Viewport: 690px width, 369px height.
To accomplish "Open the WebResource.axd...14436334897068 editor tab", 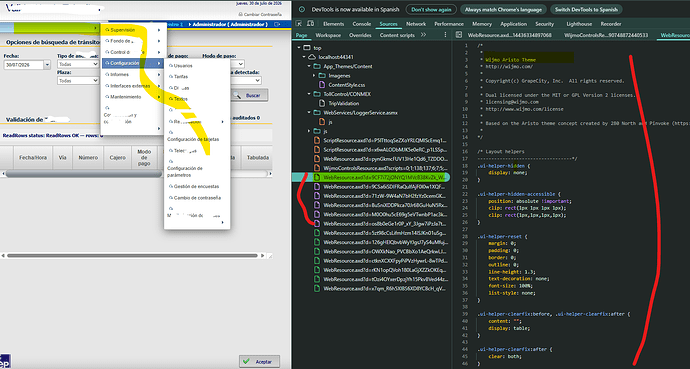I will (510, 35).
